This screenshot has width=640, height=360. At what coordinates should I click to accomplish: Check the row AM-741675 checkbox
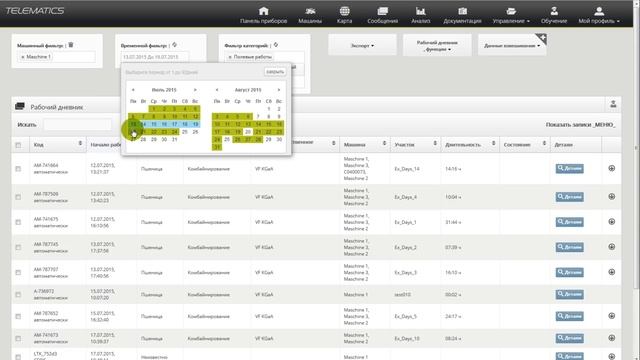[x=18, y=222]
